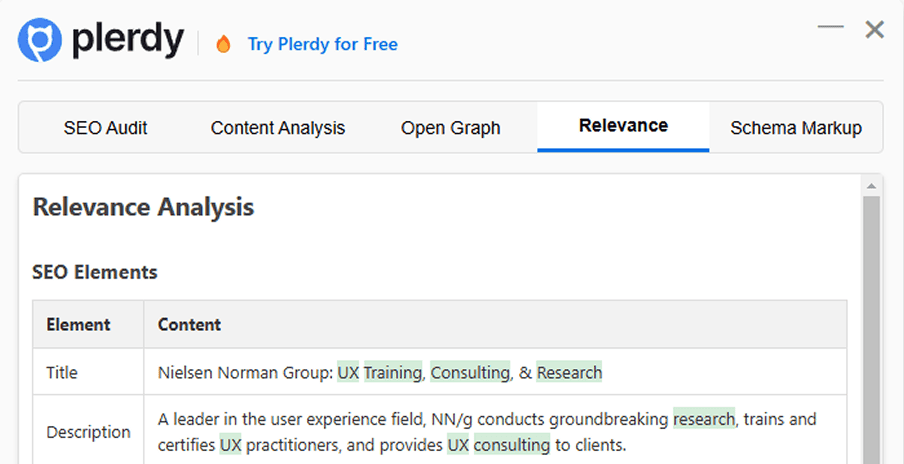
Task: Show the Schema Markup tab
Action: click(x=795, y=128)
